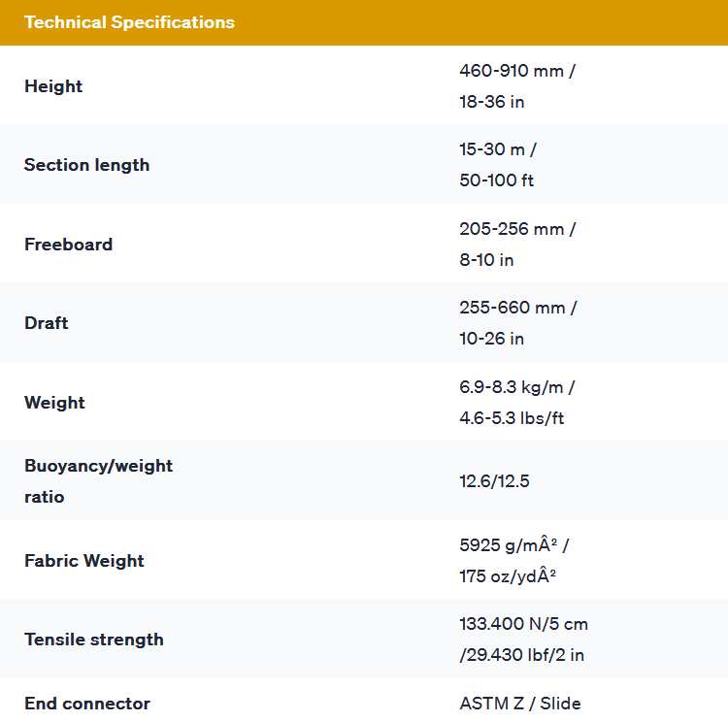The image size is (728, 722).
Task: Select the 6.9-8.3 kg/m weight value
Action: point(516,387)
